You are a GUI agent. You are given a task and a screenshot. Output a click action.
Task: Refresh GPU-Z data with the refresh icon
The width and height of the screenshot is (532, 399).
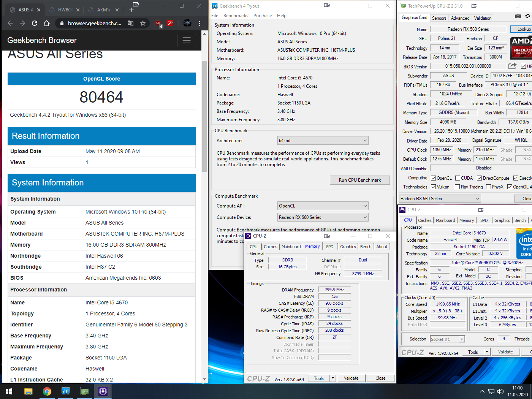(527, 16)
